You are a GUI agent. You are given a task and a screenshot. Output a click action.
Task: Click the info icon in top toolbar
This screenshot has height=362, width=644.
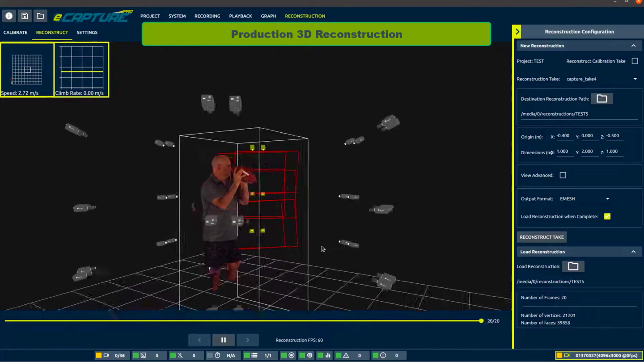[9, 16]
